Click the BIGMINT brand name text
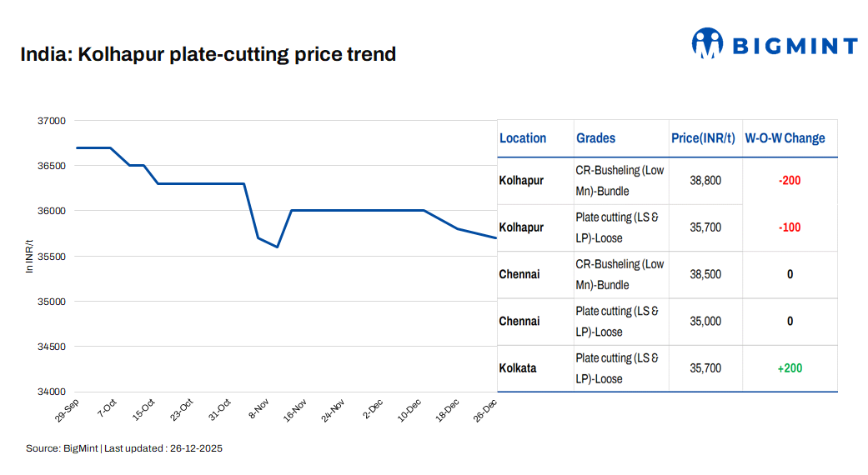Screen dimensions: 868x475 [795, 46]
